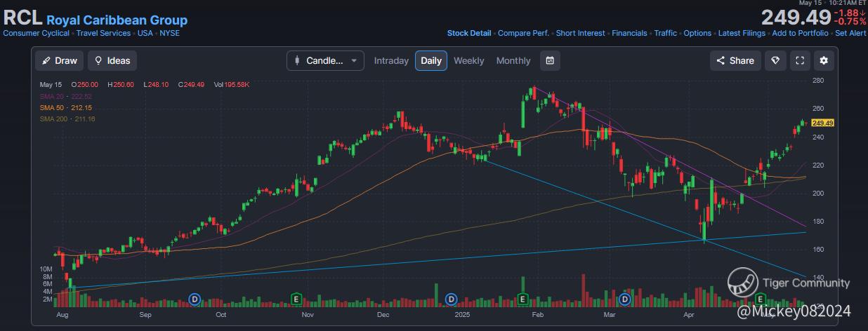Viewport: 868px width, 331px height.
Task: Click the 10M volume axis label
Action: [46, 269]
